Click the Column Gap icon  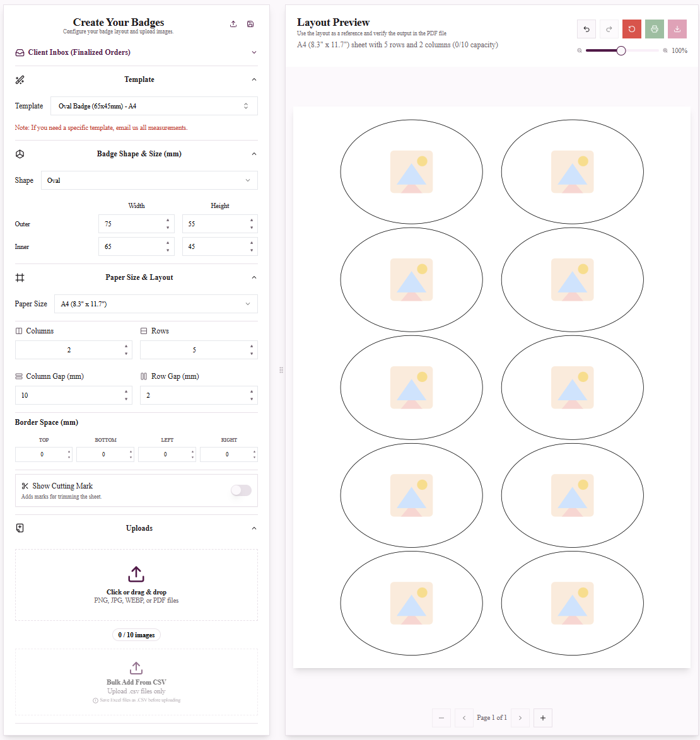(x=19, y=376)
